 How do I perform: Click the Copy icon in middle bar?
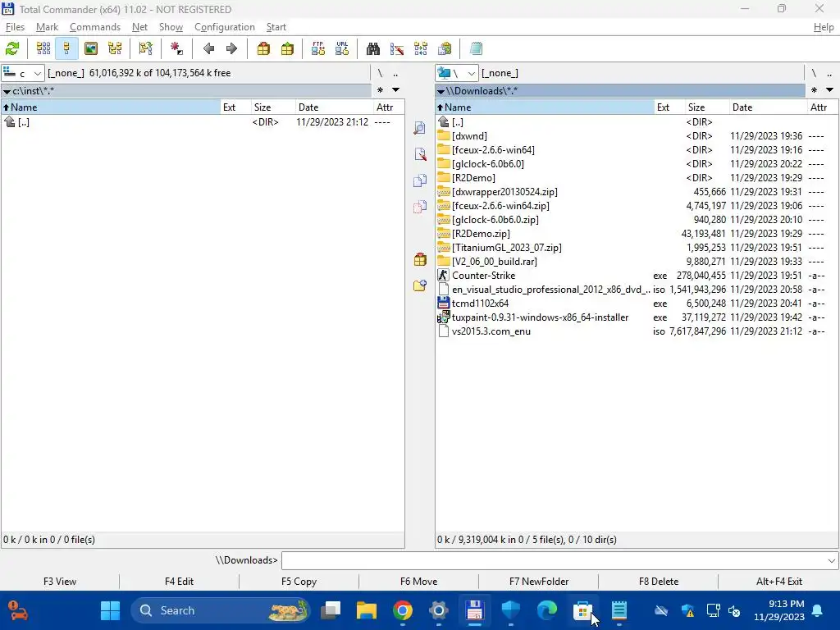click(x=420, y=180)
